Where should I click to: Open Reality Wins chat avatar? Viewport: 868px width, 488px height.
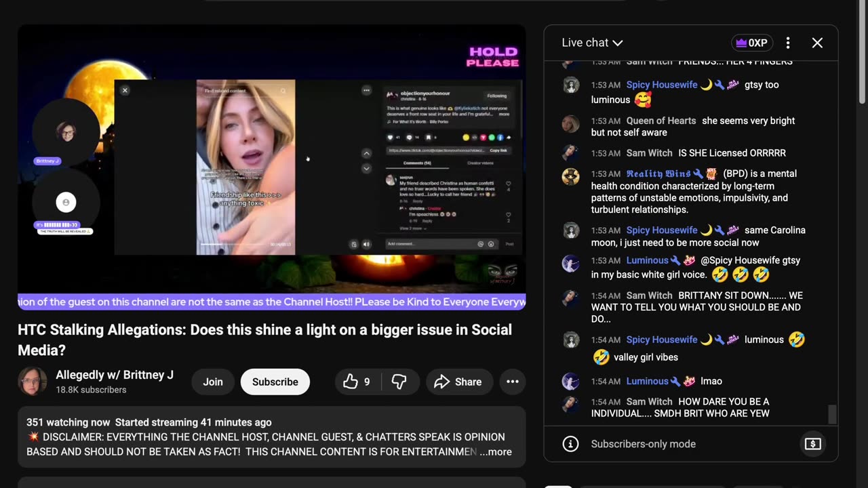(x=571, y=176)
